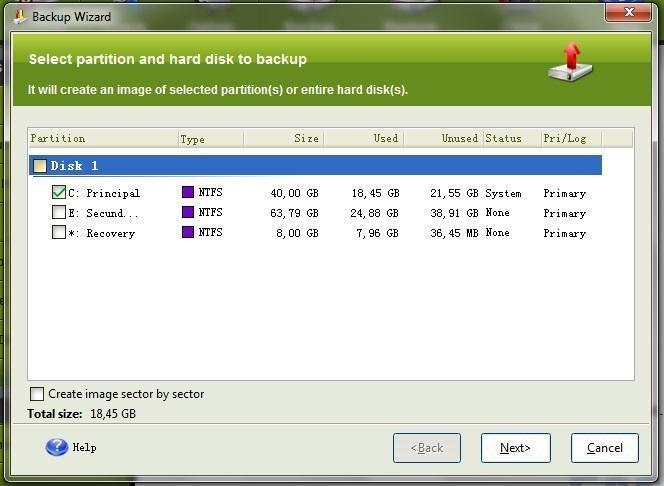This screenshot has height=486, width=664.
Task: Click the System status text
Action: coord(503,193)
